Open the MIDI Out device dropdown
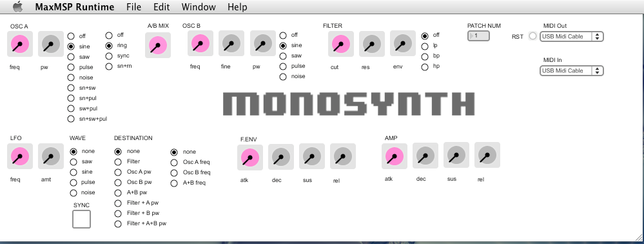Screen dimensions: 644x244 (571, 36)
